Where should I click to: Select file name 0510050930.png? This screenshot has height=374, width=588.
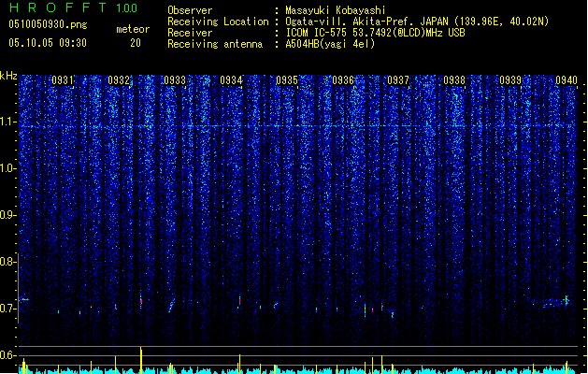[48, 24]
